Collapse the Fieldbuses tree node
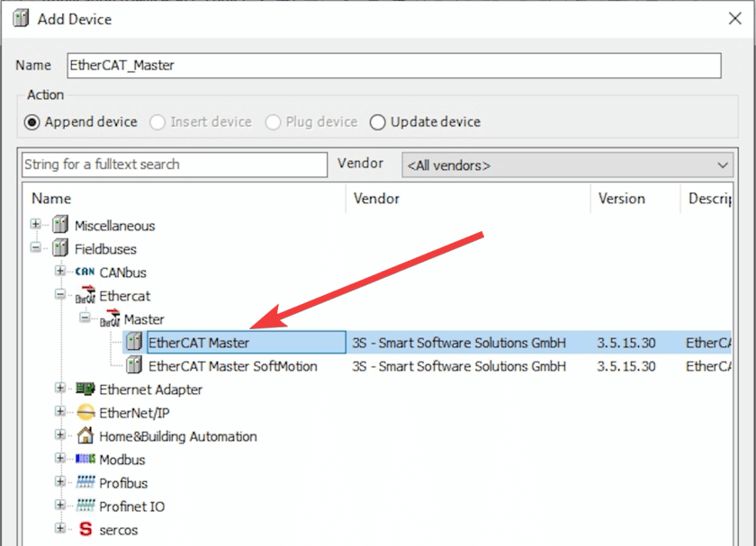 tap(35, 247)
